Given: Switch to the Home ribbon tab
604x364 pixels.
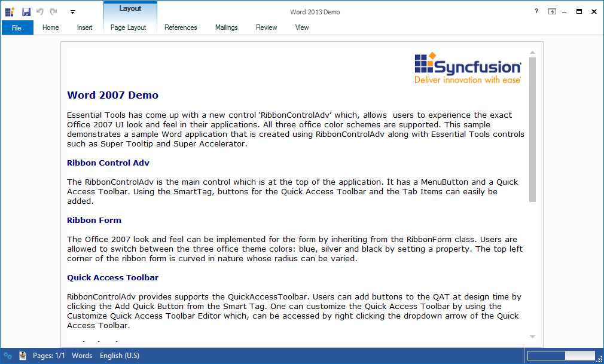Looking at the screenshot, I should coord(50,27).
